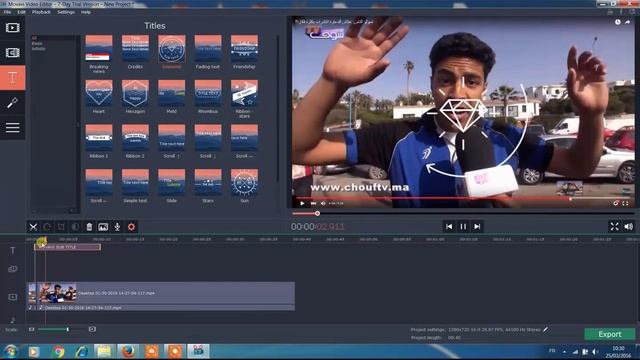This screenshot has width=640, height=360.
Task: Delete the selected clip with trash icon
Action: coord(89,227)
